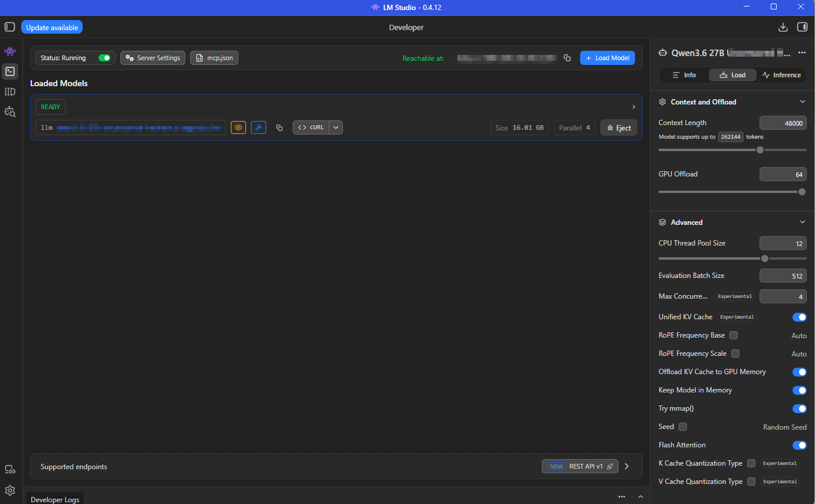Copy the reachable server address

coord(567,58)
